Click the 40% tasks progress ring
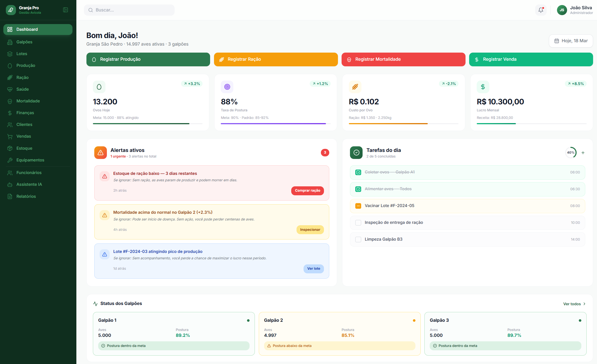 571,152
